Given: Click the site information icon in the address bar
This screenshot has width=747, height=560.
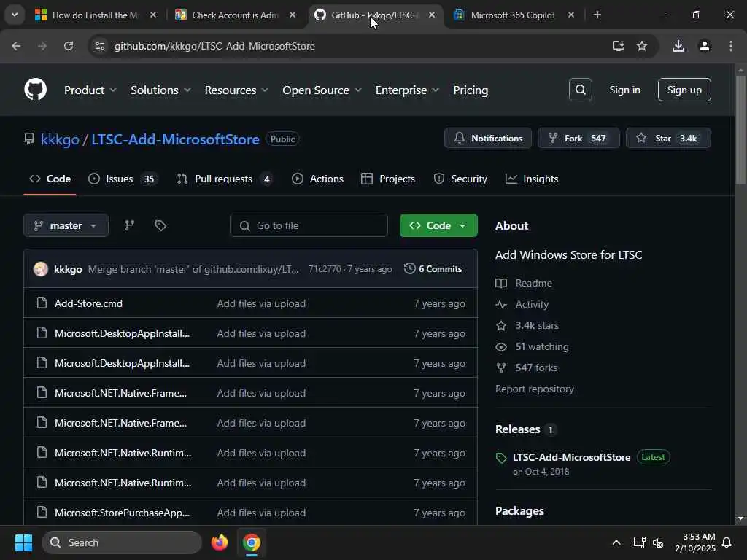Looking at the screenshot, I should click(99, 46).
